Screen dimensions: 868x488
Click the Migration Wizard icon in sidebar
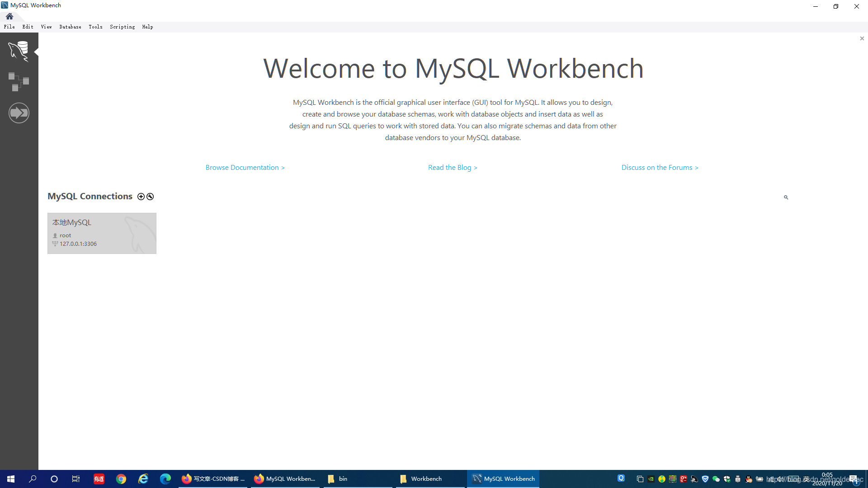[x=18, y=113]
